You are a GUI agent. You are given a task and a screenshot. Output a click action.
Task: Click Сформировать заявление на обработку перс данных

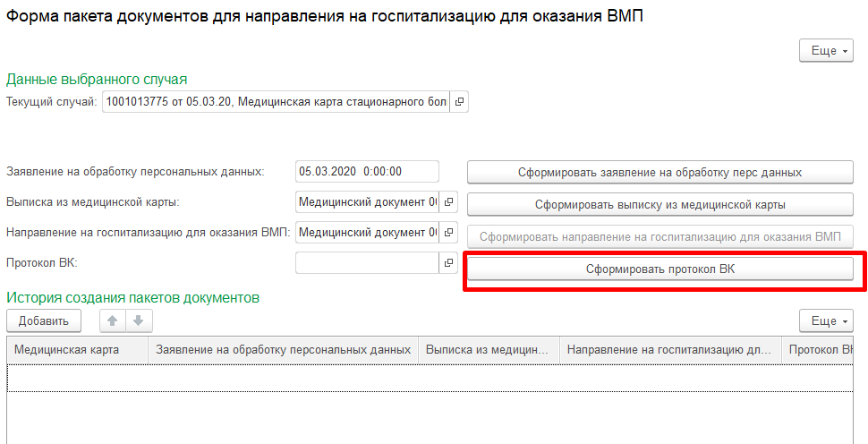[660, 172]
